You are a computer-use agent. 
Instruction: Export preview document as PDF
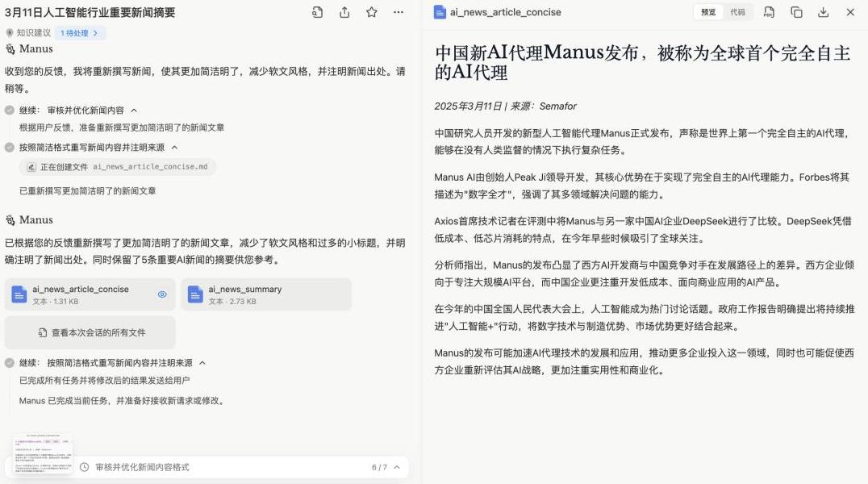point(769,12)
